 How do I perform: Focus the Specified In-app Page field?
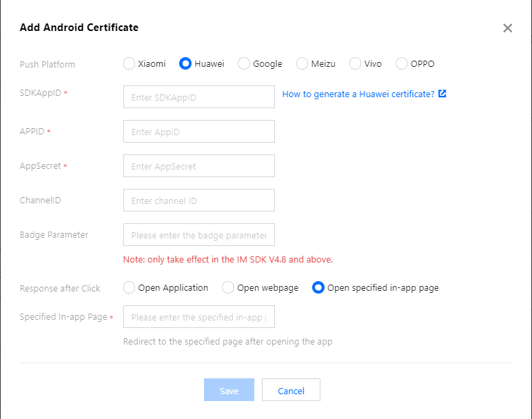click(x=199, y=317)
